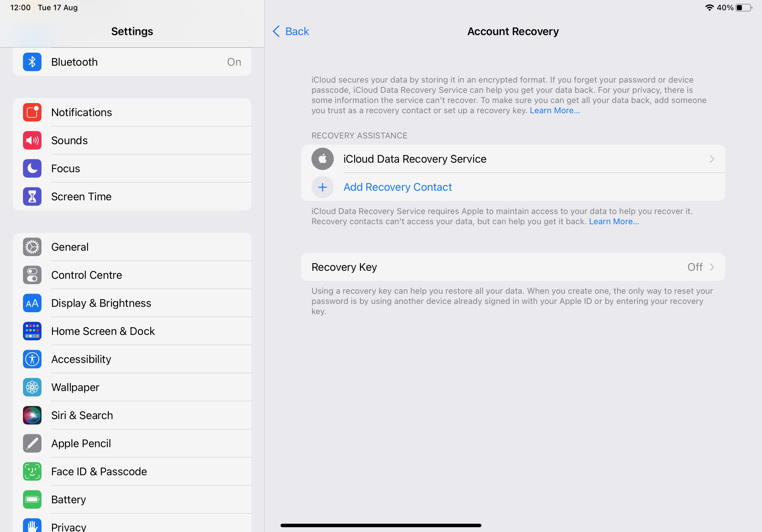Image resolution: width=762 pixels, height=532 pixels.
Task: Tap the Control Centre toggles icon
Action: [32, 275]
